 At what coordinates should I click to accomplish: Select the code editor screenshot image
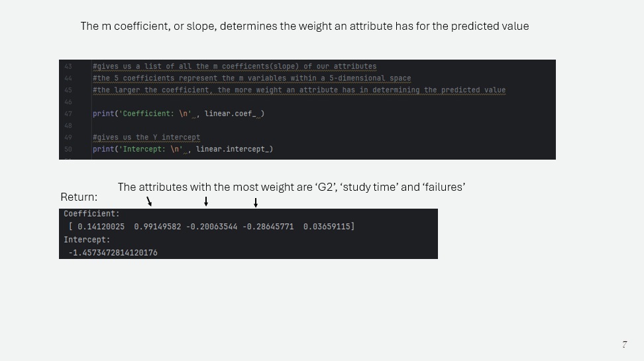tap(307, 110)
